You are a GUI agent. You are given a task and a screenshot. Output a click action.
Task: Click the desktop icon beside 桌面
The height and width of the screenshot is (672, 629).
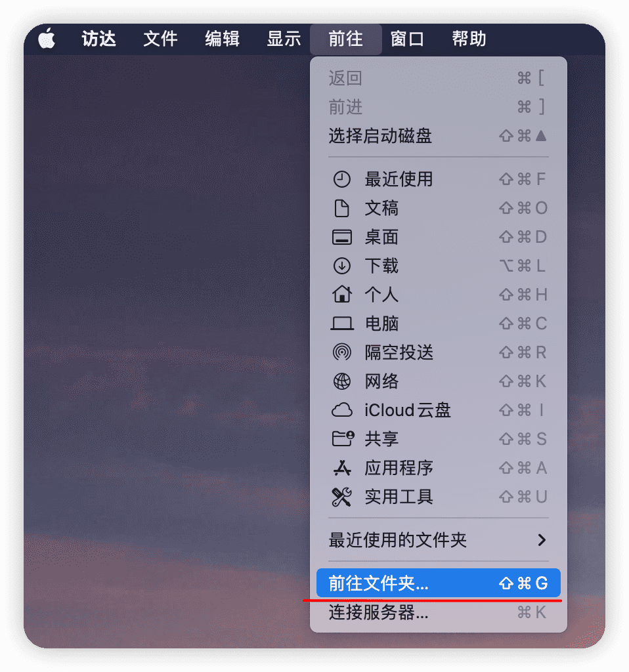coord(341,237)
